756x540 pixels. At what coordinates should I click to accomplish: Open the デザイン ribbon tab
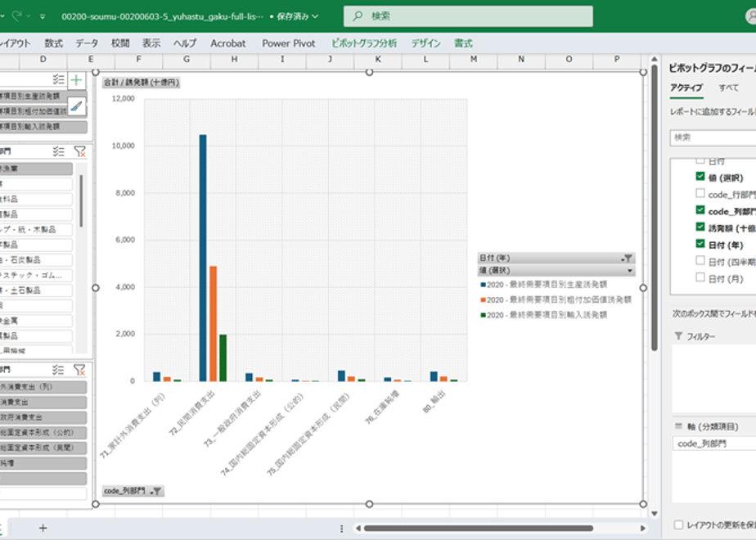click(x=425, y=43)
